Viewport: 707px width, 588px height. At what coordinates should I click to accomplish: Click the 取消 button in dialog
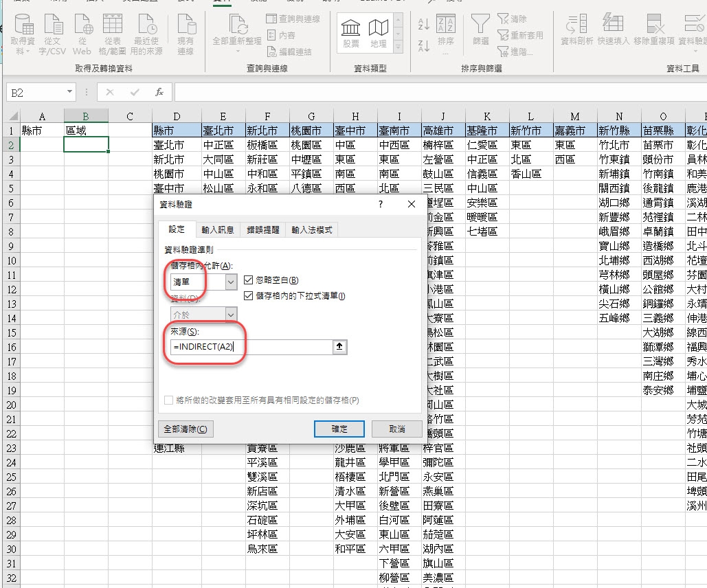(396, 429)
